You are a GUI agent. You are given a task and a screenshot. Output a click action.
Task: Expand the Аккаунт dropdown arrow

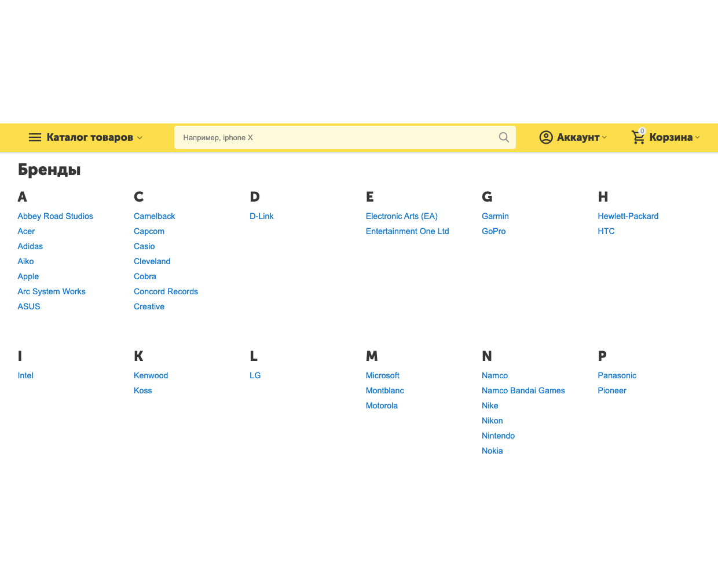(605, 137)
